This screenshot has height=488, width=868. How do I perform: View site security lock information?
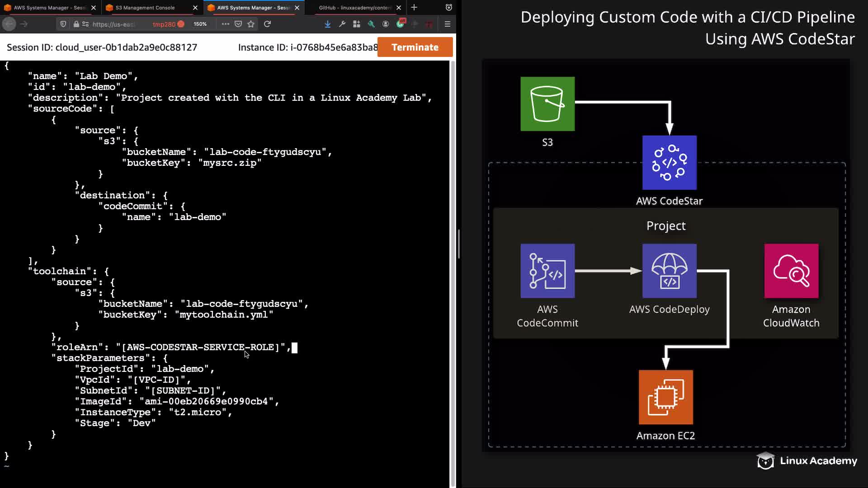click(76, 24)
